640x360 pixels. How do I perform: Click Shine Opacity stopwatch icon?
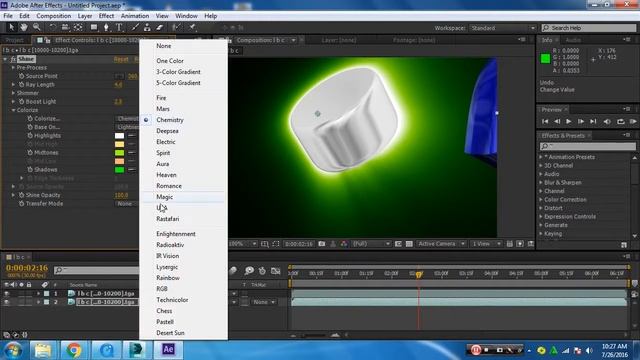pyautogui.click(x=21, y=195)
